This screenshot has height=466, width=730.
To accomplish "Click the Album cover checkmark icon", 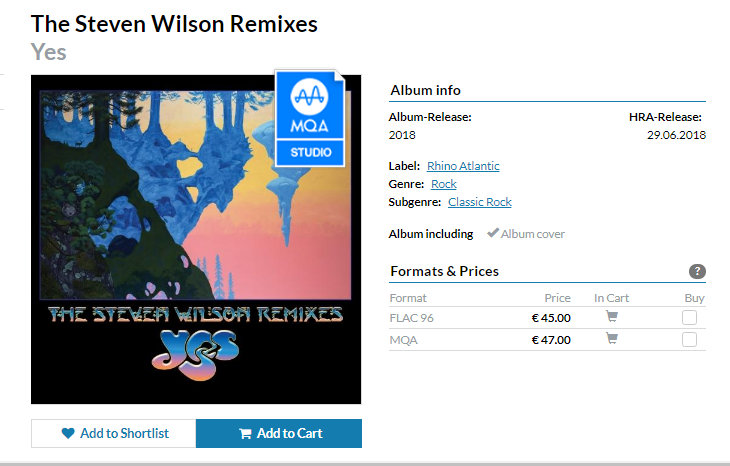I will coord(493,233).
